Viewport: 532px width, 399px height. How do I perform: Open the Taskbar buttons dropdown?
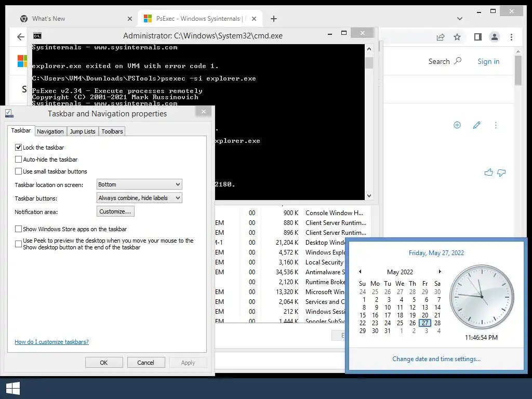coord(139,198)
